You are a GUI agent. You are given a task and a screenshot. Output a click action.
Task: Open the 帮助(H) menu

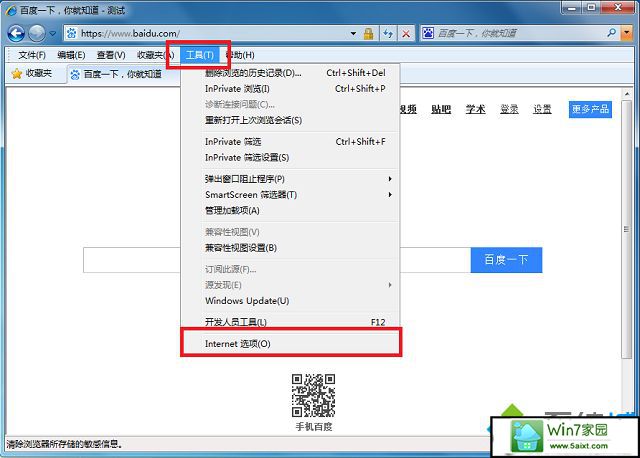(240, 55)
